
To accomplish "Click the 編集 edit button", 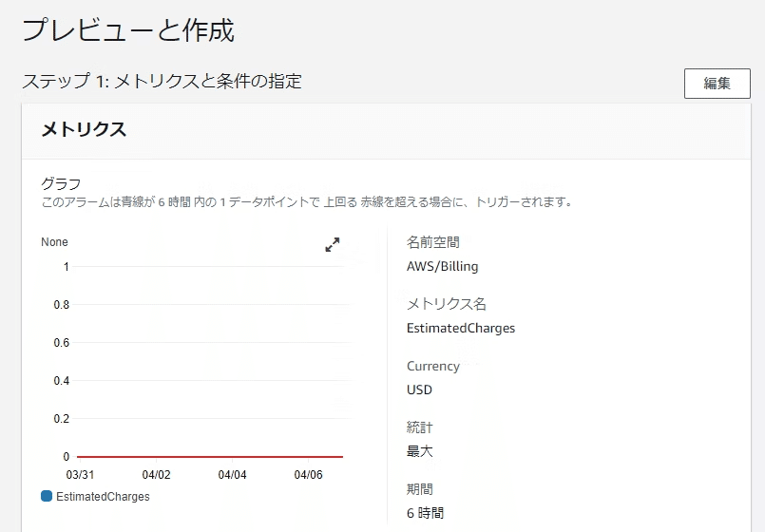I will [717, 84].
